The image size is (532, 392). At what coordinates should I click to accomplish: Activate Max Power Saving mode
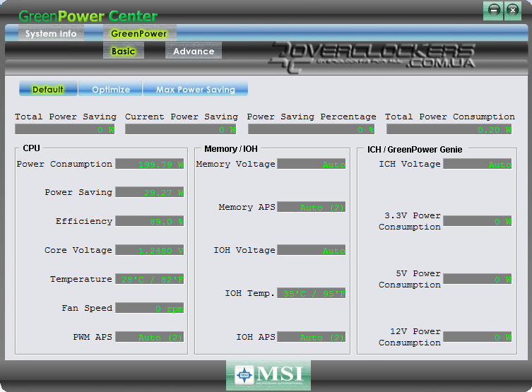196,89
